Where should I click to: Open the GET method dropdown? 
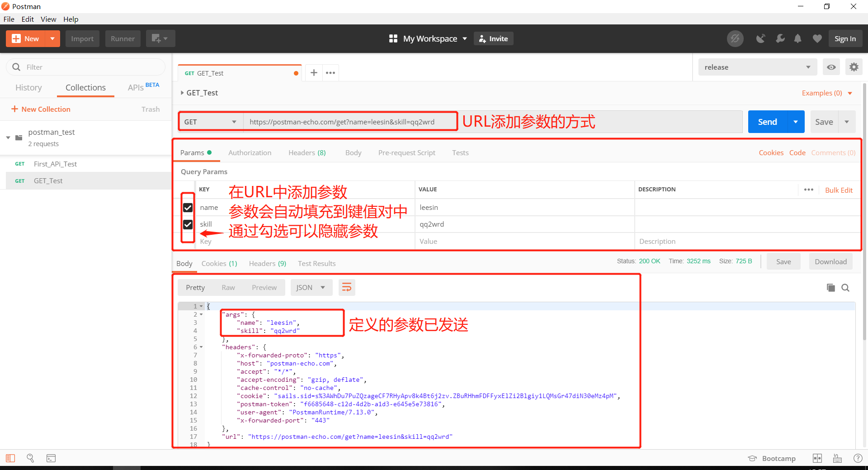(211, 122)
